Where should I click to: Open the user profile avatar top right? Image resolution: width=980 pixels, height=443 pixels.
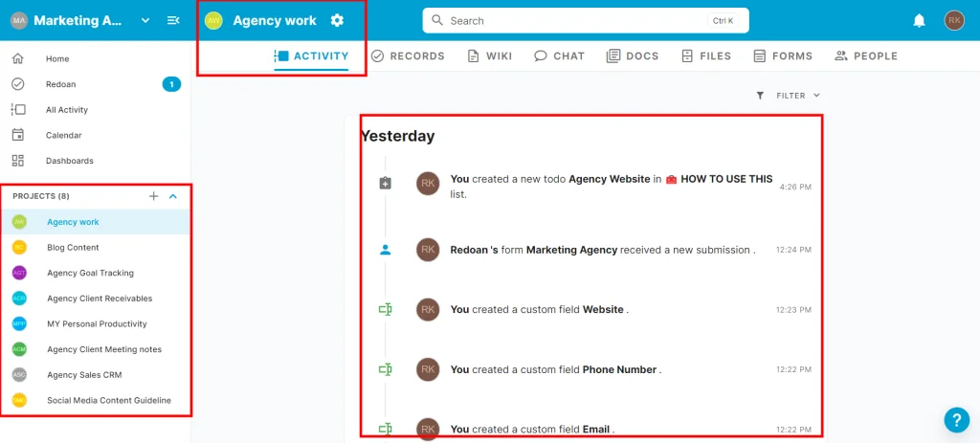click(954, 20)
